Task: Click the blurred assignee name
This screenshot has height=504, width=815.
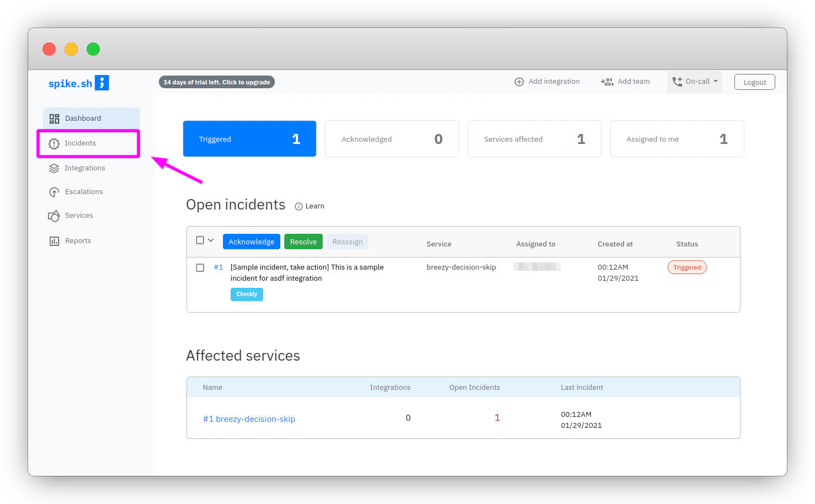Action: click(x=537, y=267)
